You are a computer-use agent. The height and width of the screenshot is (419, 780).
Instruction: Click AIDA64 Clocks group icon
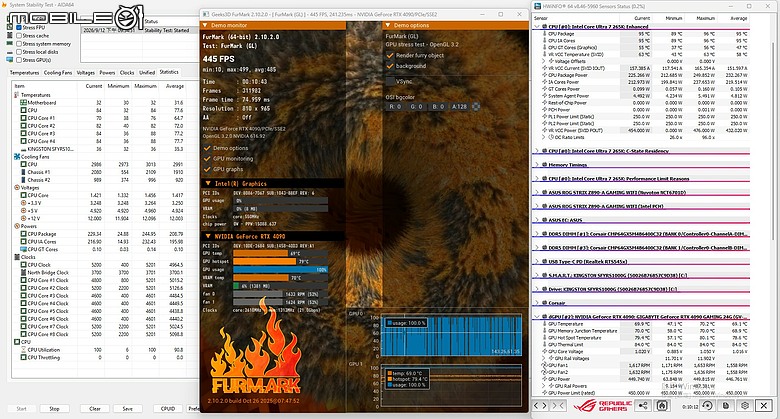click(16, 257)
